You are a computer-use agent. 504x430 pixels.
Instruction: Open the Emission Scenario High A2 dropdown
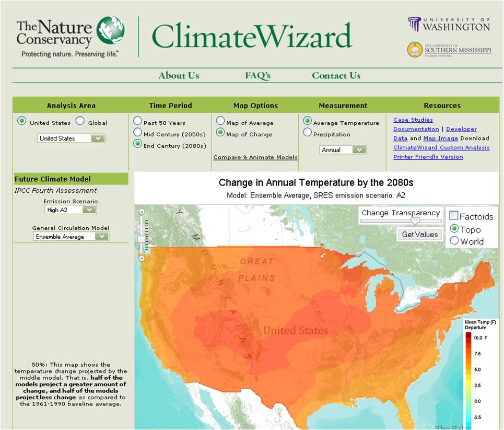coord(71,210)
